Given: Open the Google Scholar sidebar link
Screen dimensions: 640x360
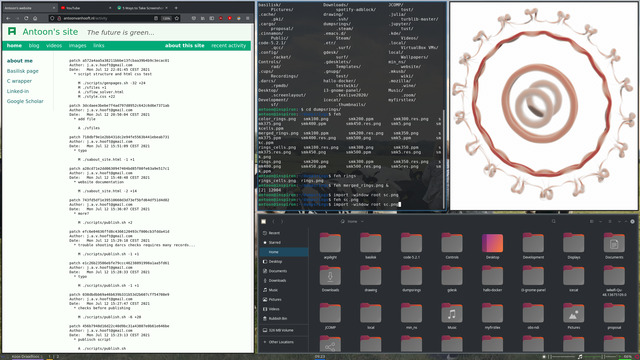Looking at the screenshot, I should [25, 101].
